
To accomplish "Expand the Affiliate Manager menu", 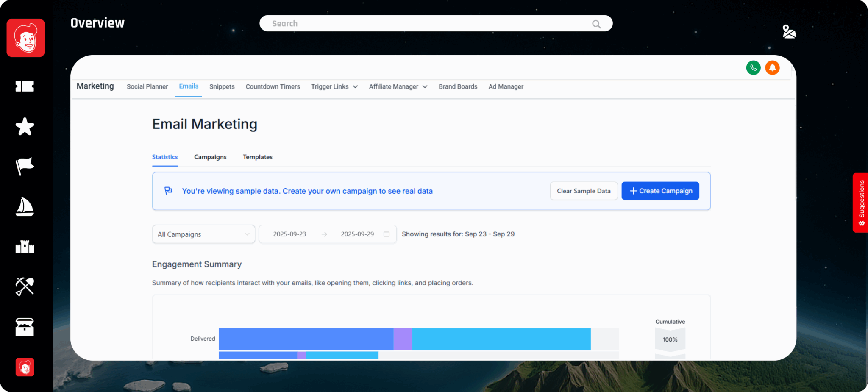I will pyautogui.click(x=398, y=87).
